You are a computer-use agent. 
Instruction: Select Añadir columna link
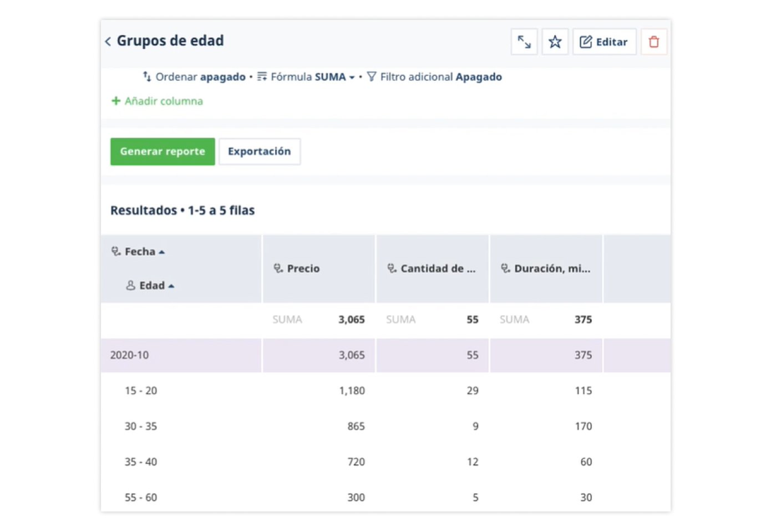click(x=157, y=101)
